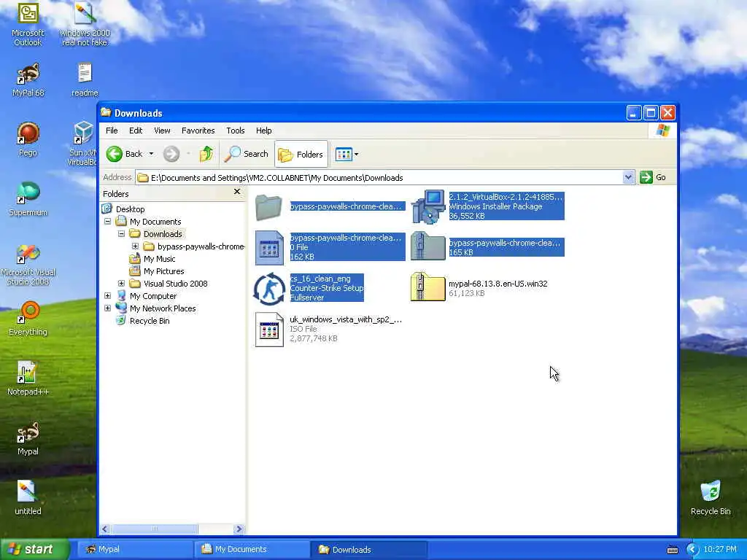The width and height of the screenshot is (747, 560).
Task: Switch to My Documents taskbar button
Action: pyautogui.click(x=252, y=549)
